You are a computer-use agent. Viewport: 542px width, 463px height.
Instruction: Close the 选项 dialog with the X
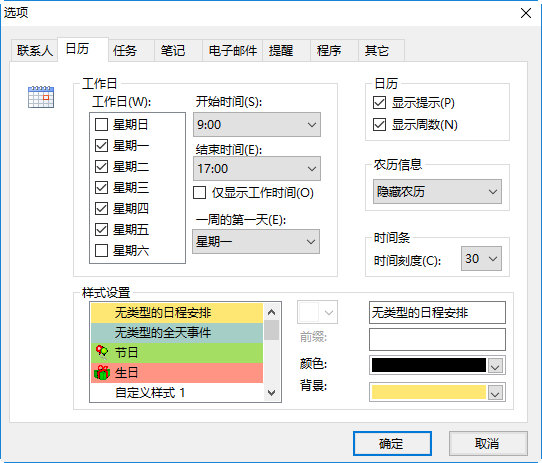point(526,13)
